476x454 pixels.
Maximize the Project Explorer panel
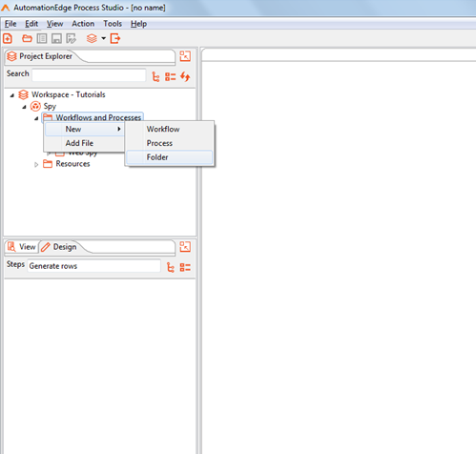185,56
